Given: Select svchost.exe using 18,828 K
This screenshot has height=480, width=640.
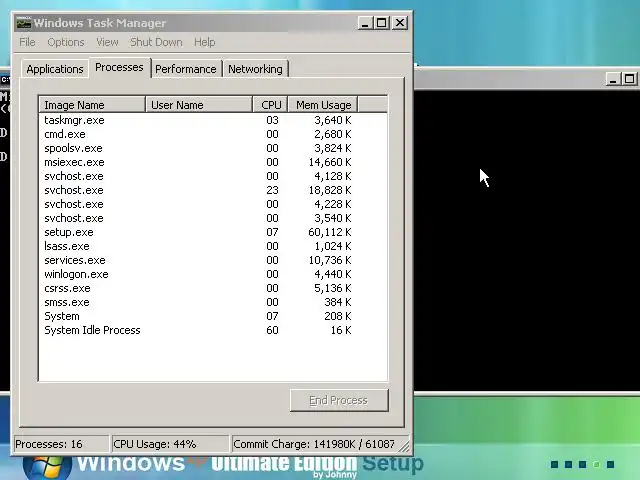Looking at the screenshot, I should point(213,190).
